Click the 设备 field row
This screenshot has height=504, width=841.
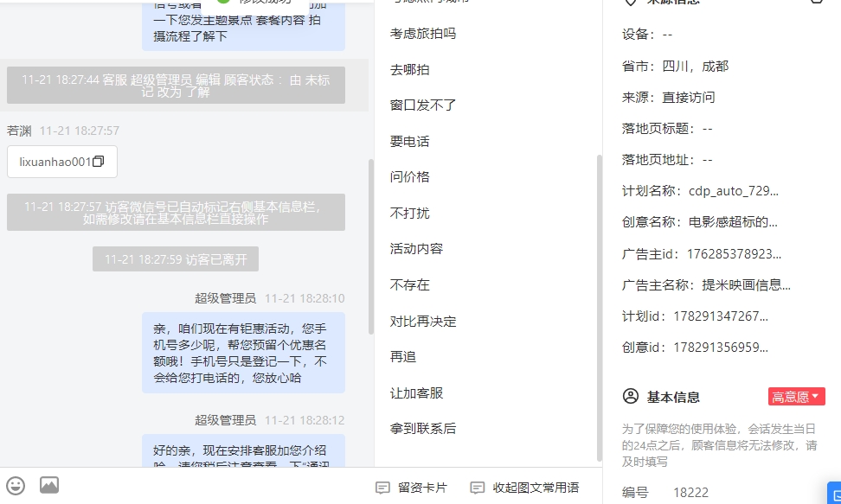(x=647, y=35)
